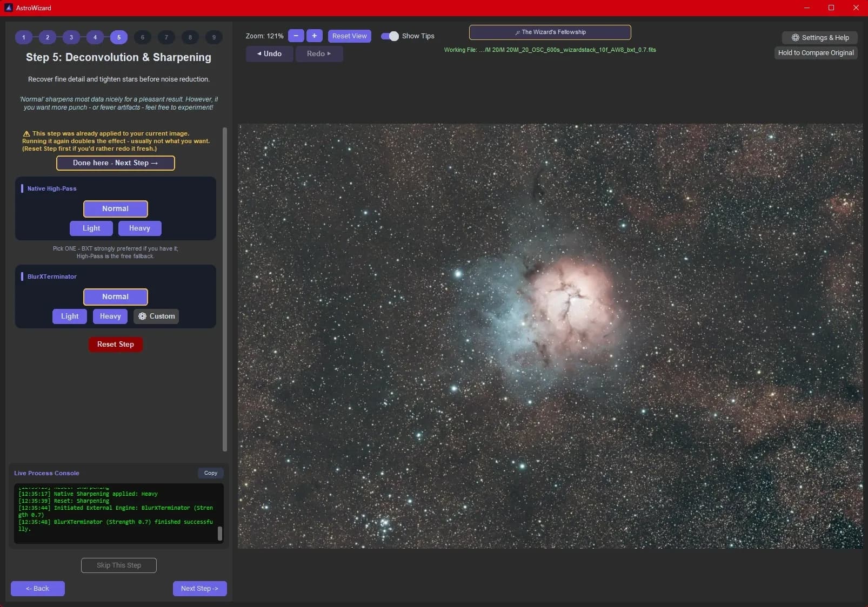Click Skip This Step
Image resolution: width=868 pixels, height=607 pixels.
[x=119, y=565]
